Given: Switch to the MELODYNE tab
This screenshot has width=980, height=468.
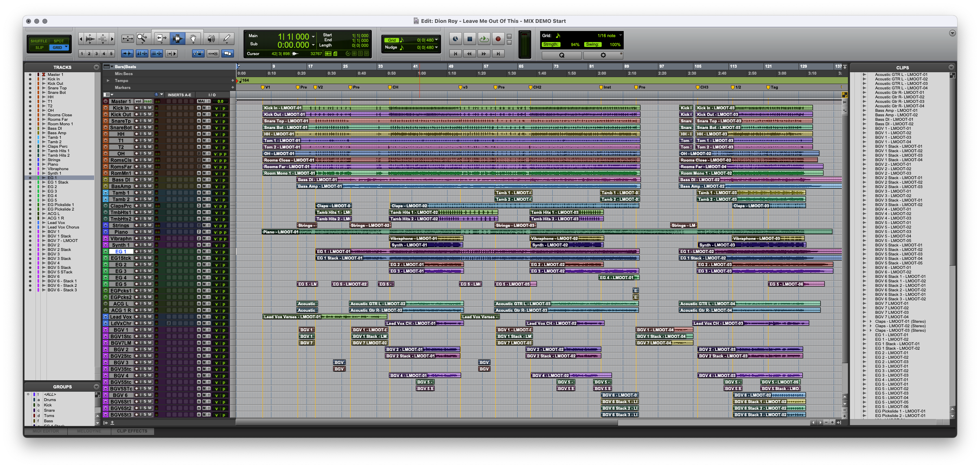Looking at the screenshot, I should pyautogui.click(x=89, y=431).
